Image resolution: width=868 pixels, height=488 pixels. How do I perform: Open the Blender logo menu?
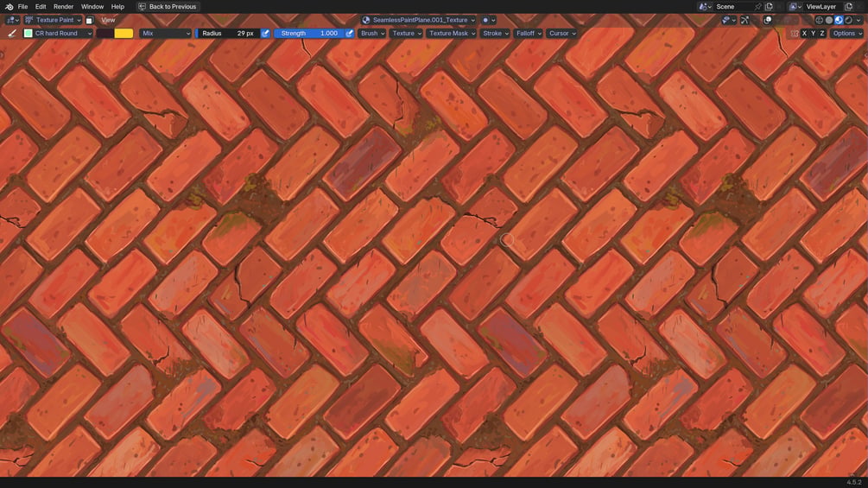pos(9,7)
